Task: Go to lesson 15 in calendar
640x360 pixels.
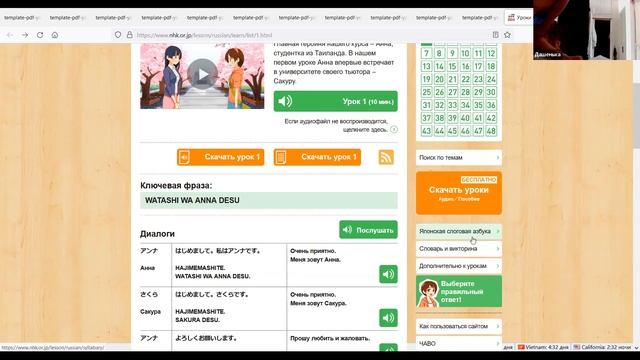Action: pyautogui.click(x=452, y=66)
